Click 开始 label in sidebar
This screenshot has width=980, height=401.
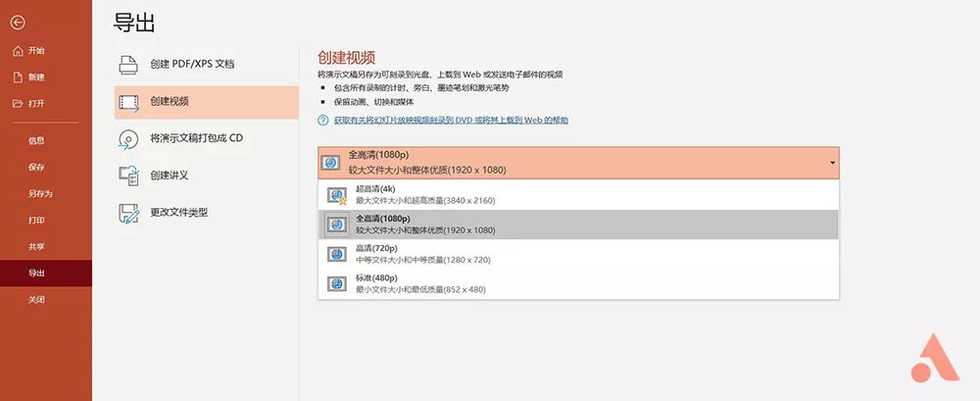36,51
